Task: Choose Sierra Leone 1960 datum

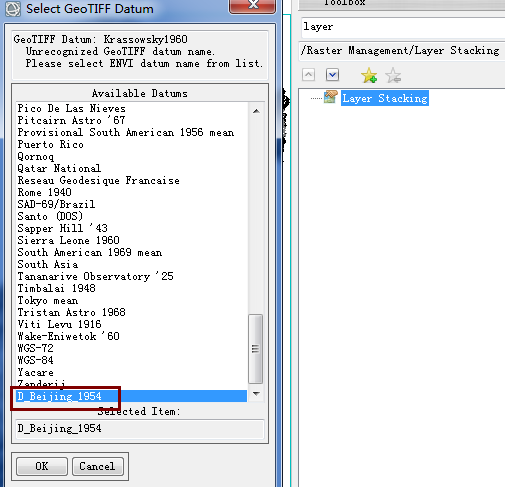Action: click(131, 240)
